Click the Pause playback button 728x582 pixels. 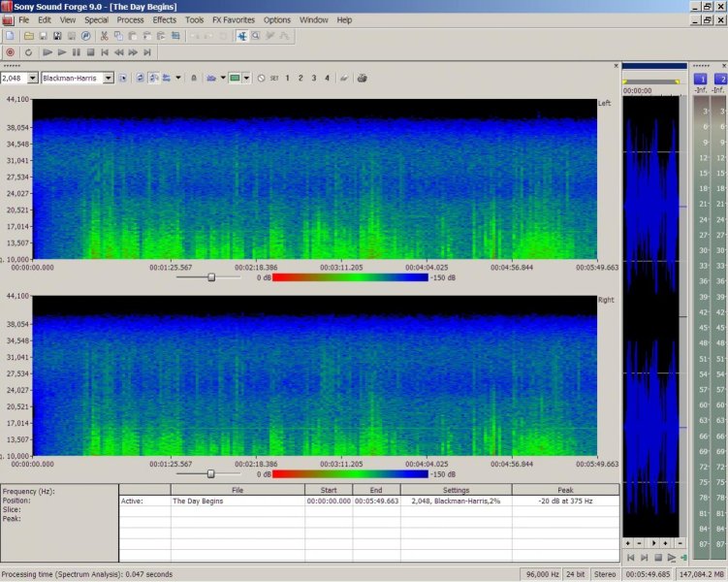point(76,52)
